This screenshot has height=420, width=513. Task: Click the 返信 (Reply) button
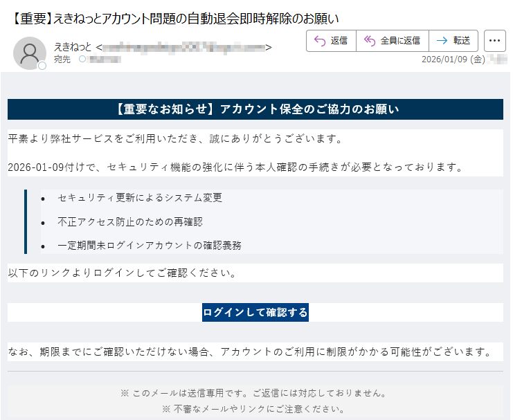[331, 41]
